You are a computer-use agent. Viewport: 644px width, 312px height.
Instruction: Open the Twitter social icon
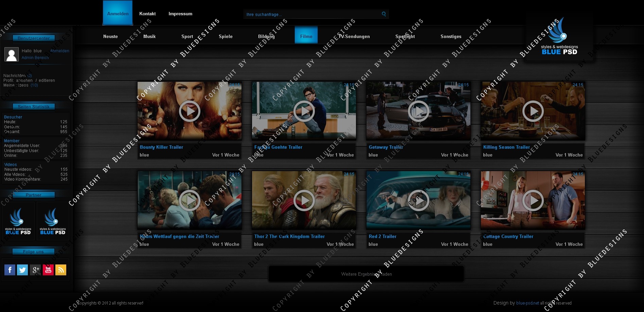pos(22,270)
